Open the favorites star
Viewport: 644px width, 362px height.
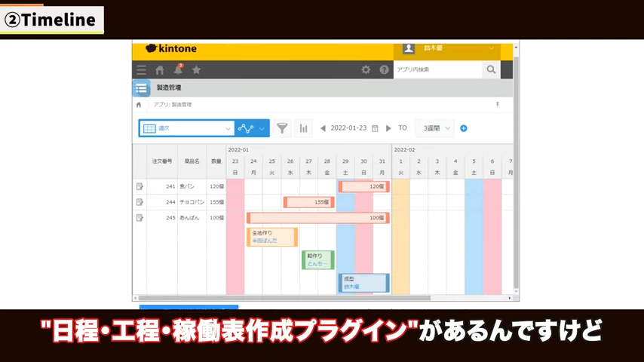196,70
